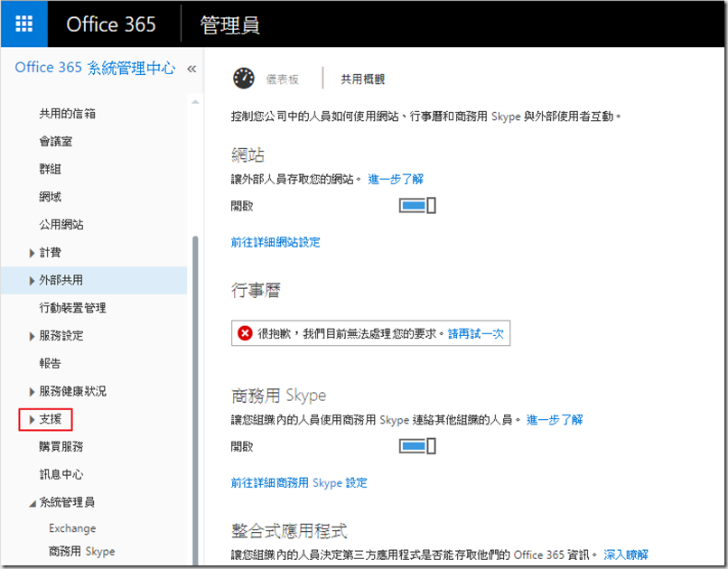Viewport: 728px width, 569px height.
Task: Open 訊息中心 in the sidebar
Action: [61, 474]
